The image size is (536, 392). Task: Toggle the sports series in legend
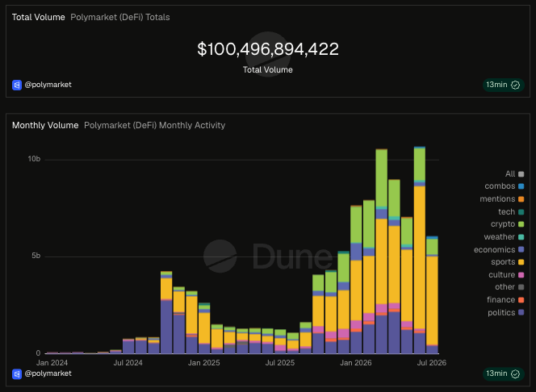[507, 262]
